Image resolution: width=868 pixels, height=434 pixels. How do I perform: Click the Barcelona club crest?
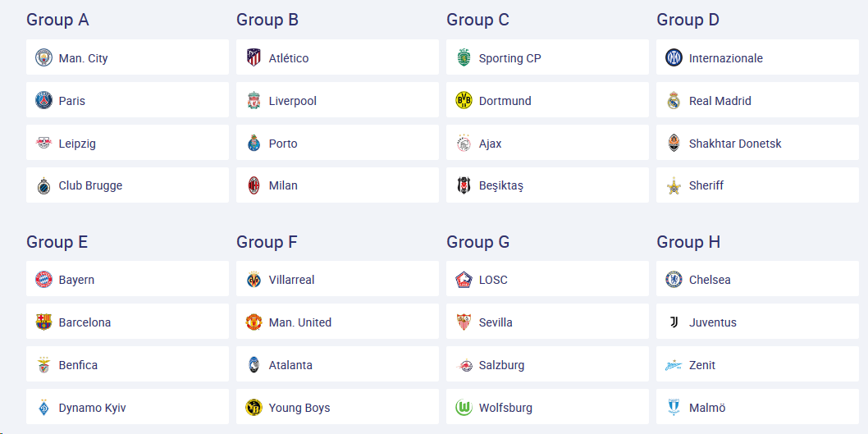[x=43, y=322]
